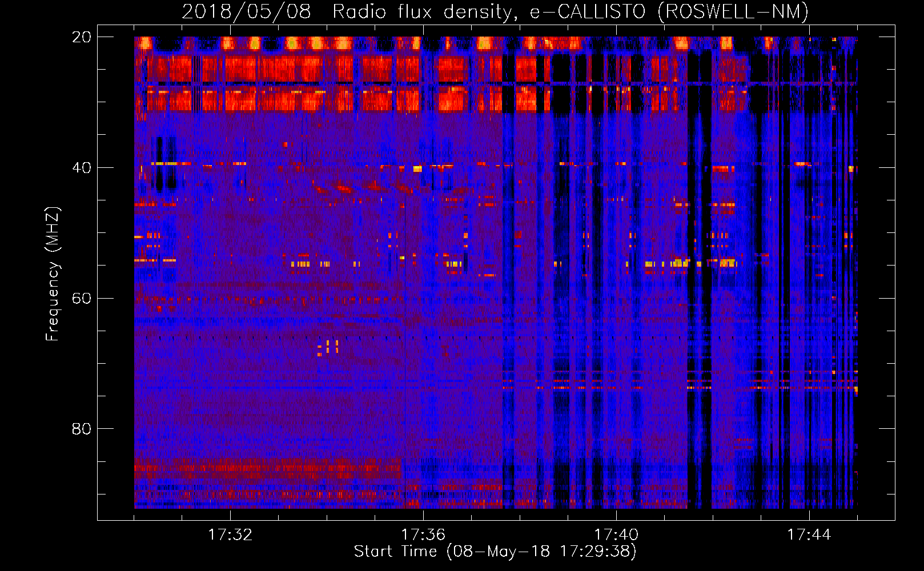The image size is (924, 571).
Task: Click the 17:40 time tick label
Action: coord(616,535)
